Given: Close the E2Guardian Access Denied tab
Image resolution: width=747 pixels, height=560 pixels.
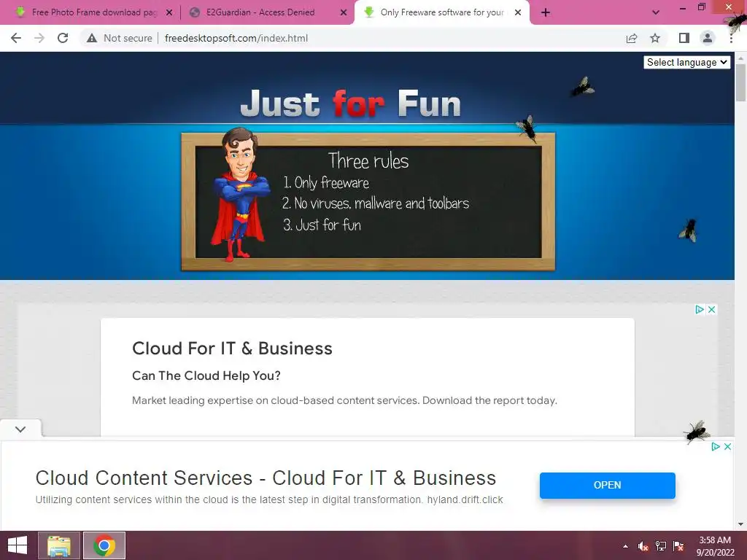Looking at the screenshot, I should coord(344,12).
